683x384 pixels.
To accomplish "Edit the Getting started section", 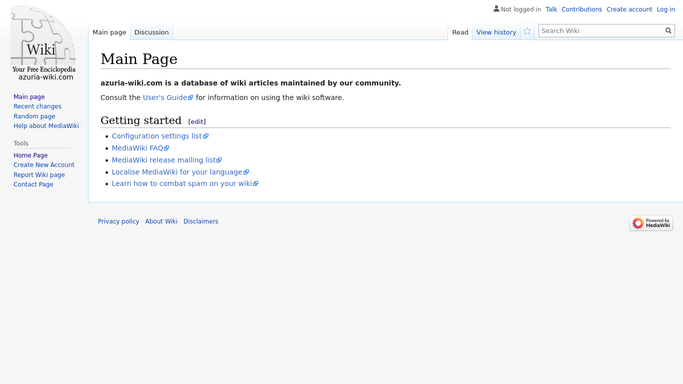I will pos(197,122).
